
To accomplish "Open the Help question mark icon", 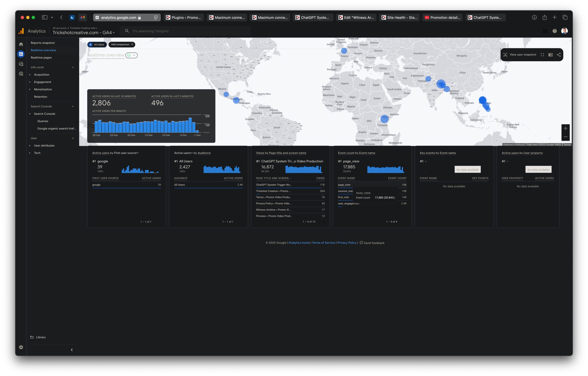I will coord(554,31).
